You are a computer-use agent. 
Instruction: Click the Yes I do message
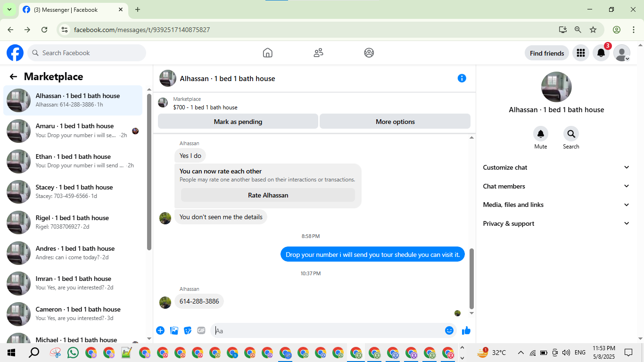pyautogui.click(x=190, y=156)
